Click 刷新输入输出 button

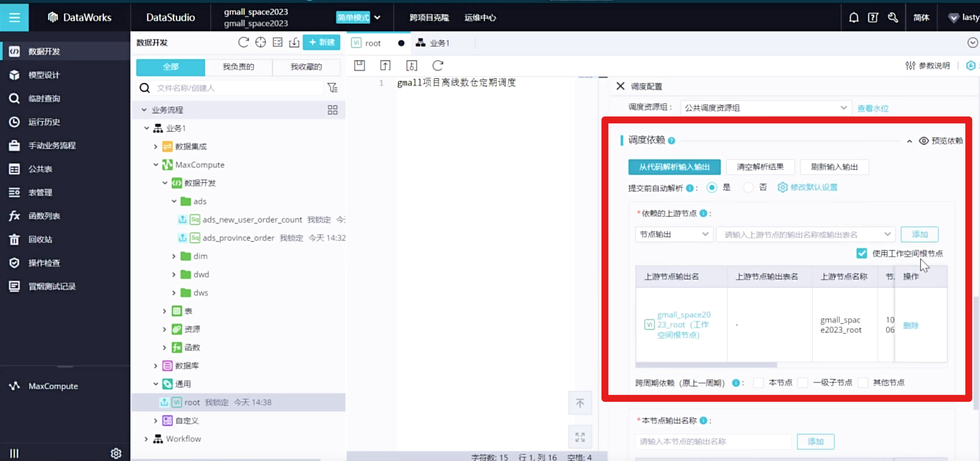pyautogui.click(x=834, y=167)
